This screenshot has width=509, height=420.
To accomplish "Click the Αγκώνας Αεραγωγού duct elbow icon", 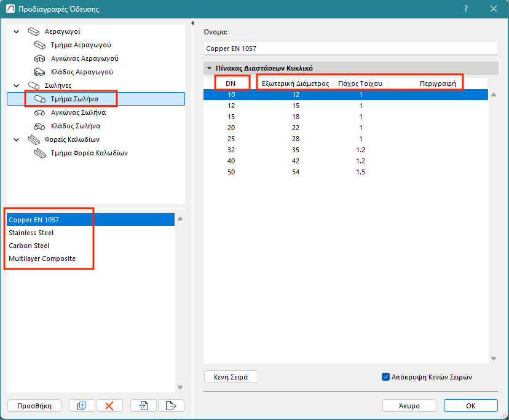I will click(39, 59).
